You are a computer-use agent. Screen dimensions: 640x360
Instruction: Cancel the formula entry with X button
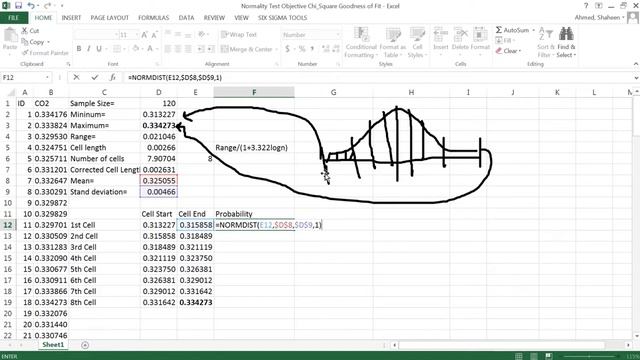[76, 77]
